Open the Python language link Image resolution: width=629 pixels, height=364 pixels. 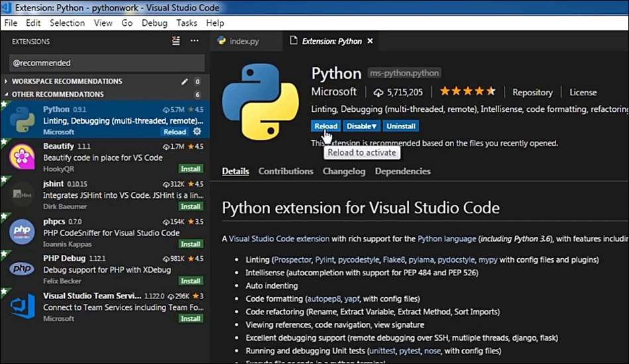[x=447, y=238]
